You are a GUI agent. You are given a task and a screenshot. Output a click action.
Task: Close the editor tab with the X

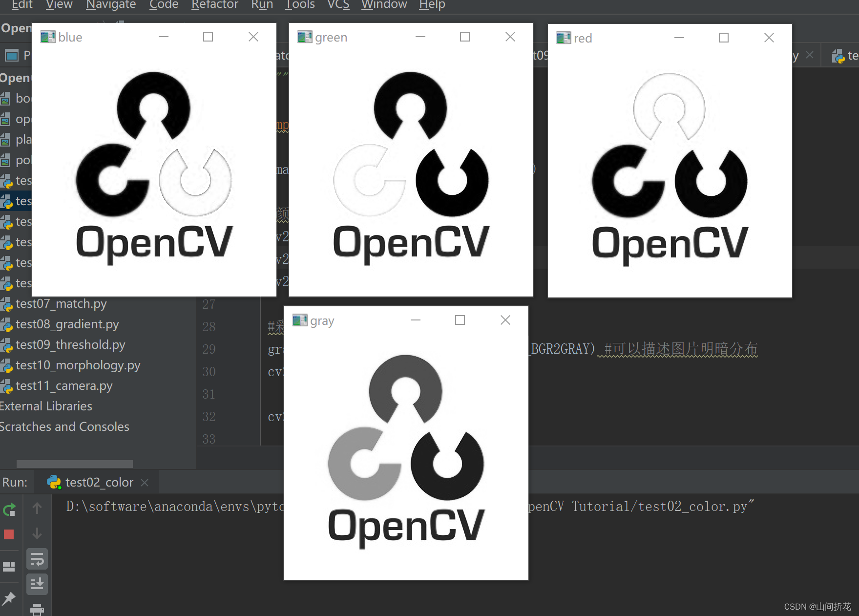coord(810,55)
